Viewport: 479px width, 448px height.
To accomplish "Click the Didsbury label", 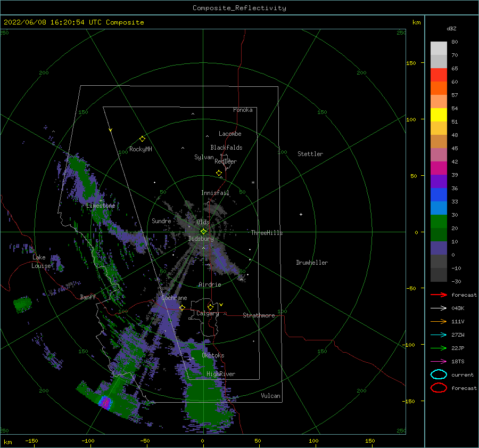I will tap(201, 239).
